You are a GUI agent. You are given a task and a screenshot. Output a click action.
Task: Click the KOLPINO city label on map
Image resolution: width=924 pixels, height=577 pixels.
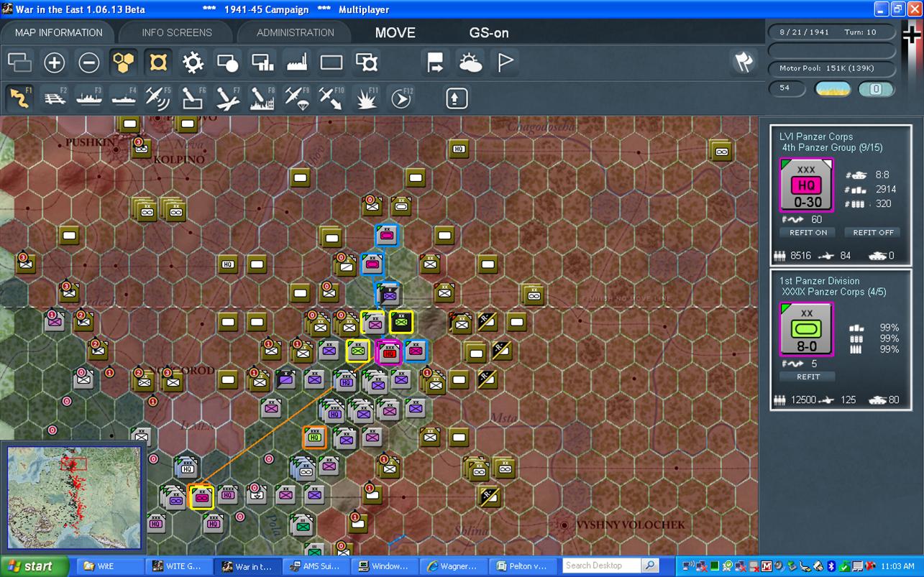click(180, 159)
